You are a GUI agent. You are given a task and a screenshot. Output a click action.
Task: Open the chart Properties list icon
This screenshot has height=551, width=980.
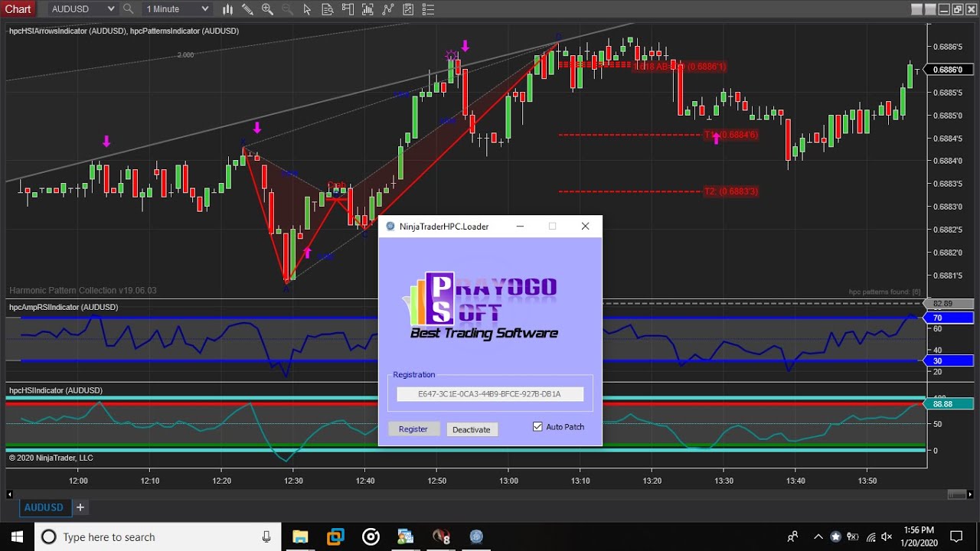point(428,9)
